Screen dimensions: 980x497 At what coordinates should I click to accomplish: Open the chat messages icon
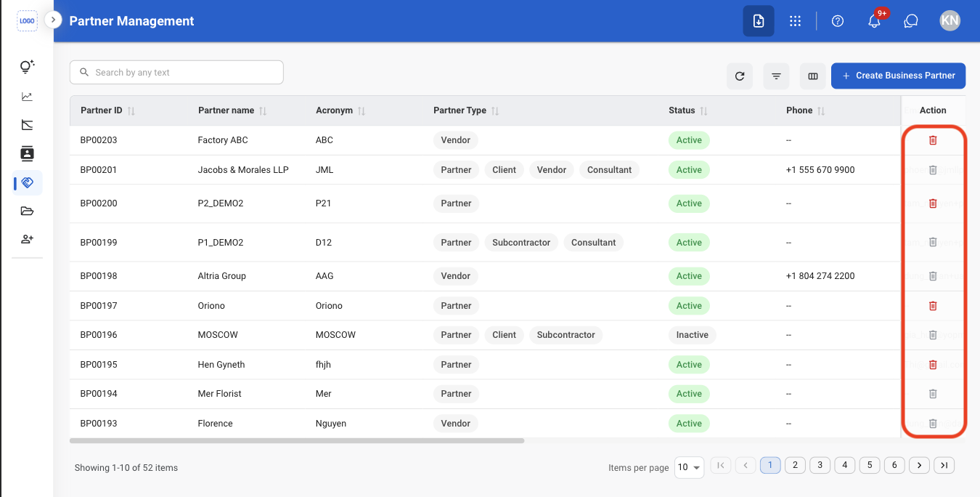coord(911,21)
